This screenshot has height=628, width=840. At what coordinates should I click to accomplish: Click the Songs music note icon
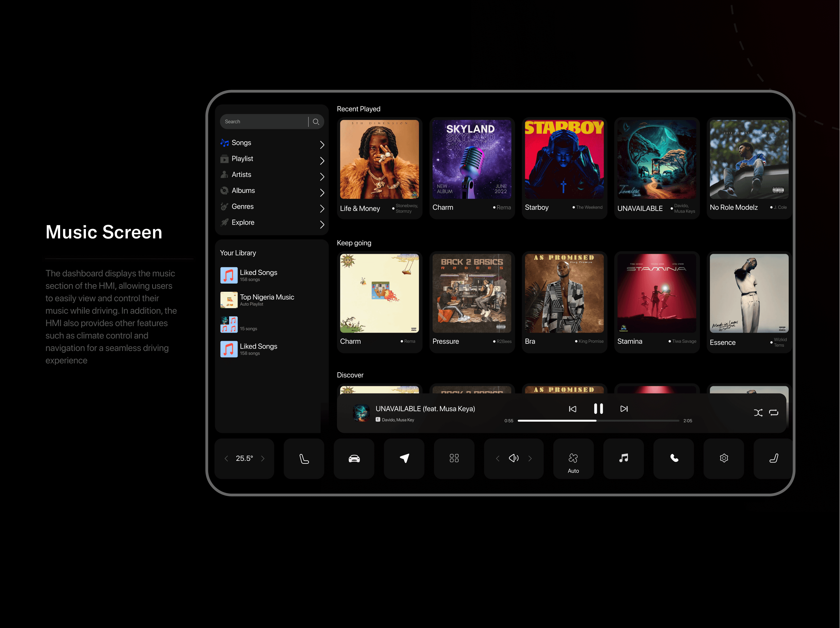[225, 143]
